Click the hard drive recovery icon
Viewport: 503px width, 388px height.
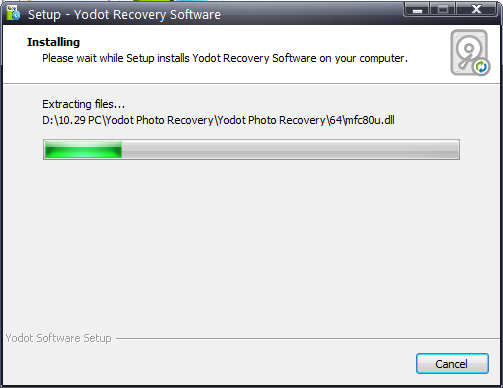469,52
